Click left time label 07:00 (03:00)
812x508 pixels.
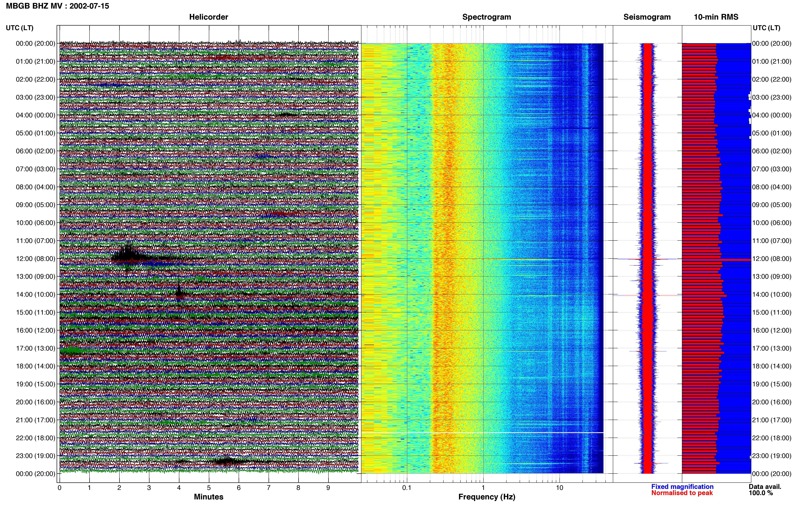36,169
